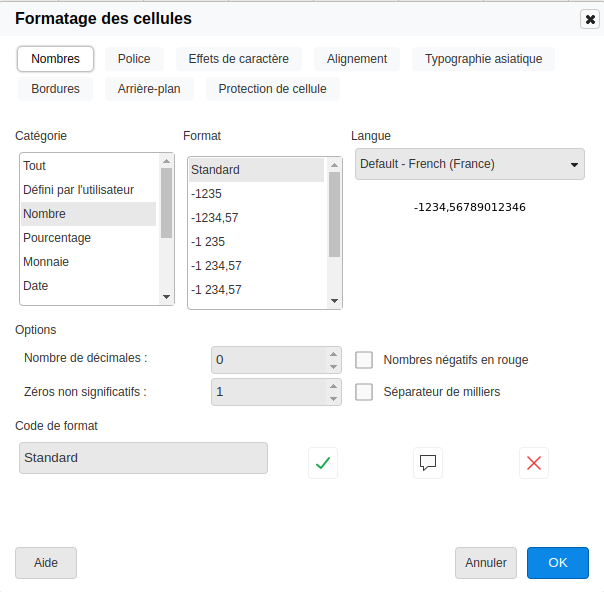
Task: Decrease the Zéros non significatifs value
Action: 334,399
